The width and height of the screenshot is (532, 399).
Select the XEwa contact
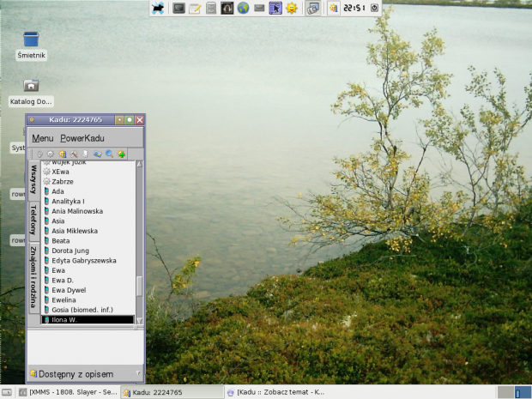[88, 172]
